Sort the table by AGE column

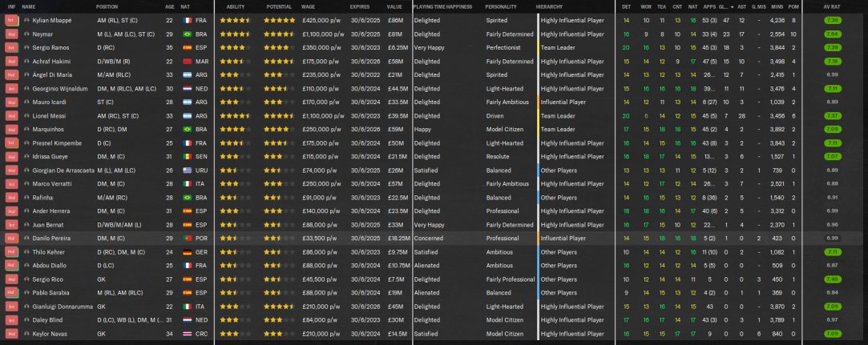(169, 6)
